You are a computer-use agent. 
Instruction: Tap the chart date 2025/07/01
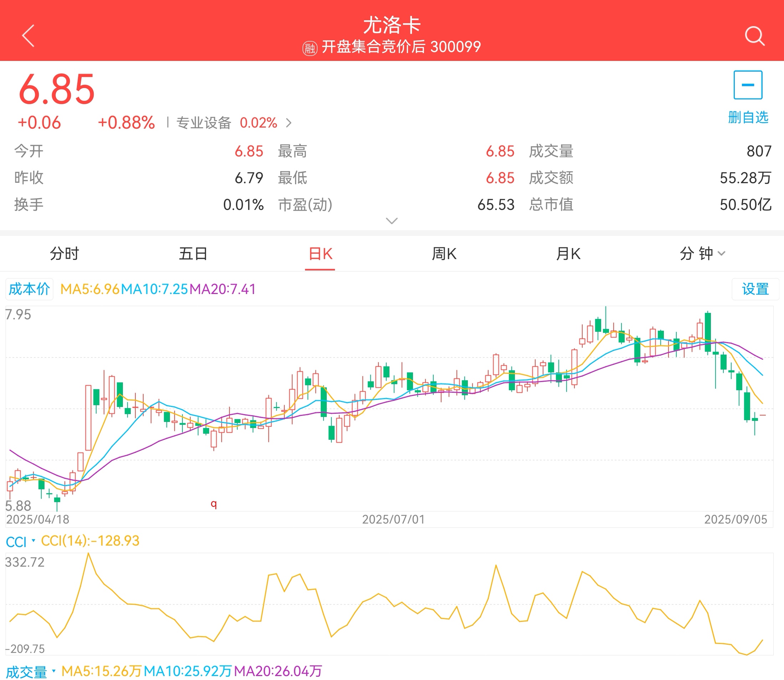coord(393,520)
